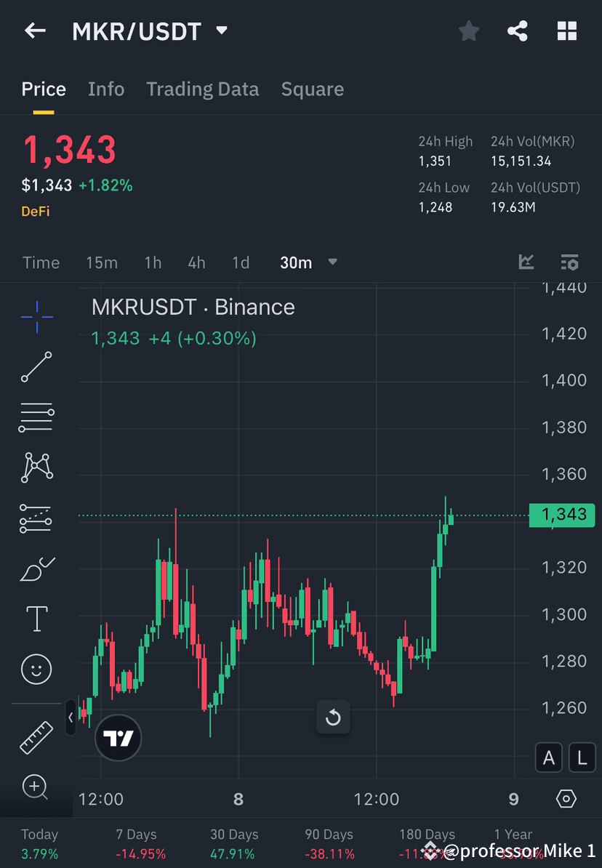602x868 pixels.
Task: Select the trend line drawing tool
Action: pyautogui.click(x=36, y=367)
